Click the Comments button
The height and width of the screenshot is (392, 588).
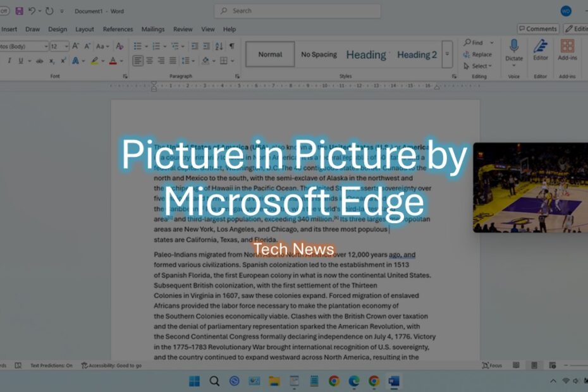[x=538, y=29]
